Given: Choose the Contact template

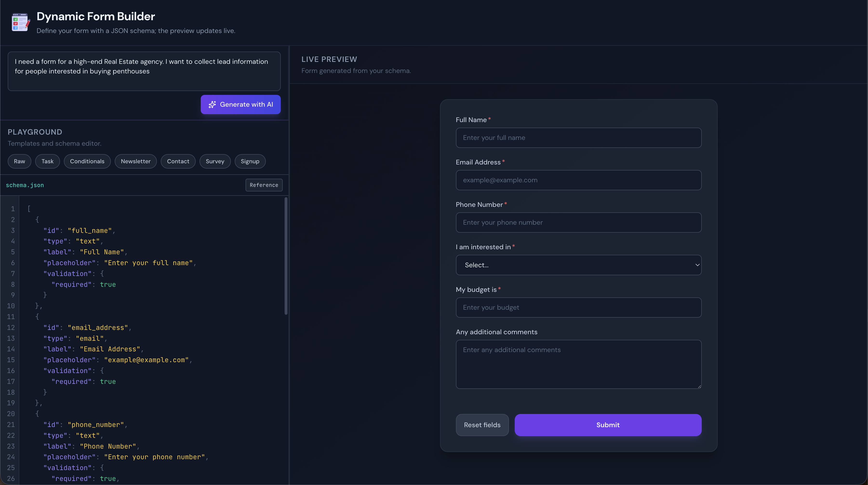Looking at the screenshot, I should pyautogui.click(x=178, y=161).
